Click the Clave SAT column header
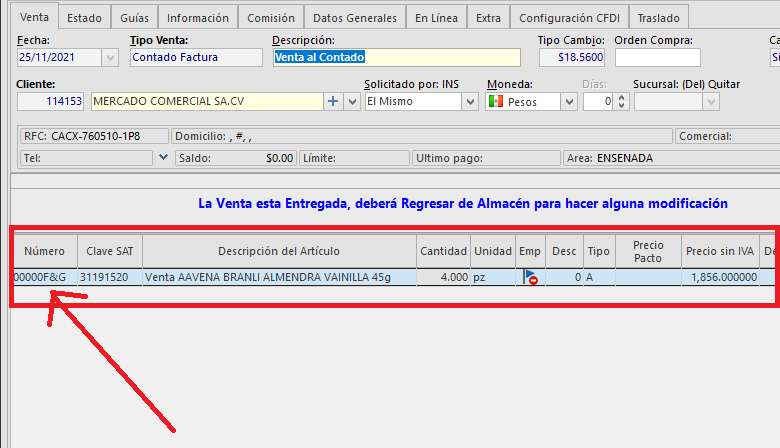The height and width of the screenshot is (448, 780). coord(110,251)
